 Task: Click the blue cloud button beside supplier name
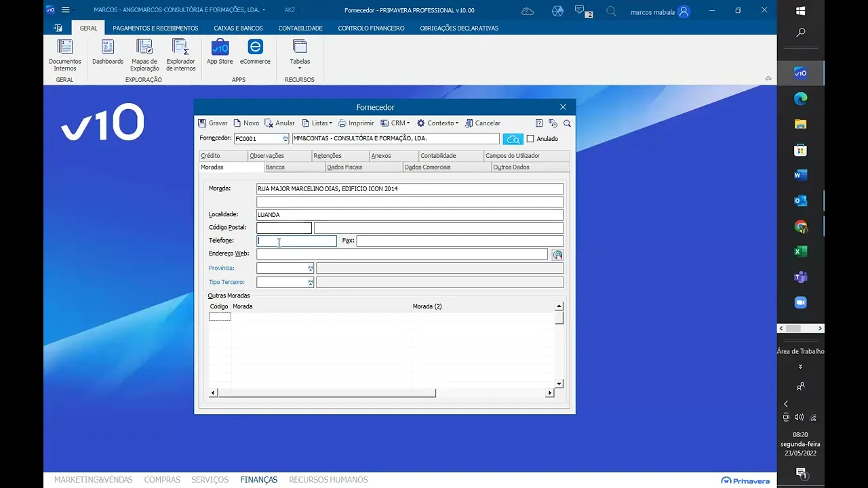click(x=513, y=139)
